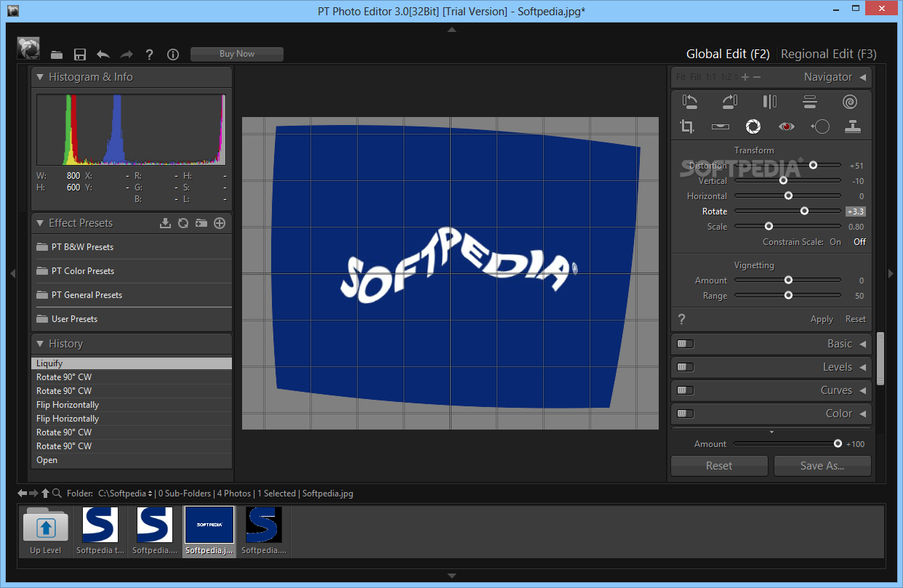Switch to Regional Edit (F3) tab
The image size is (903, 588).
click(829, 54)
